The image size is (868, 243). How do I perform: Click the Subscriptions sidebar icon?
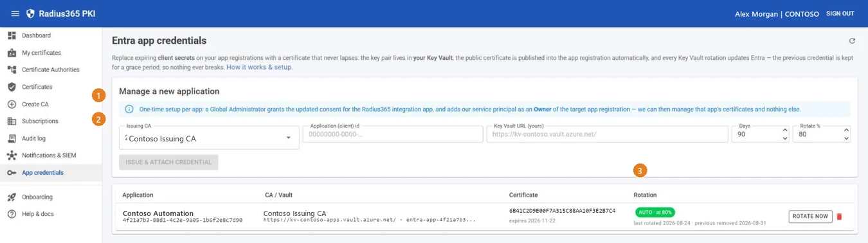[12, 121]
